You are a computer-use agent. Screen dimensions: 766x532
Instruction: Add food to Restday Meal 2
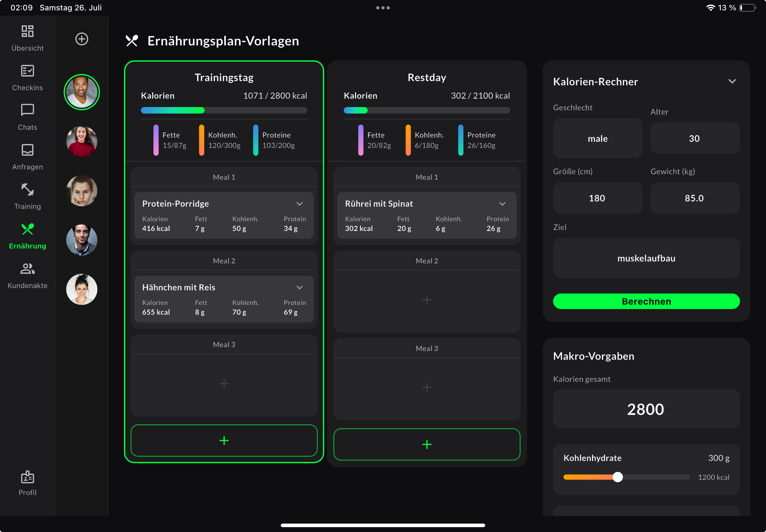pos(426,300)
